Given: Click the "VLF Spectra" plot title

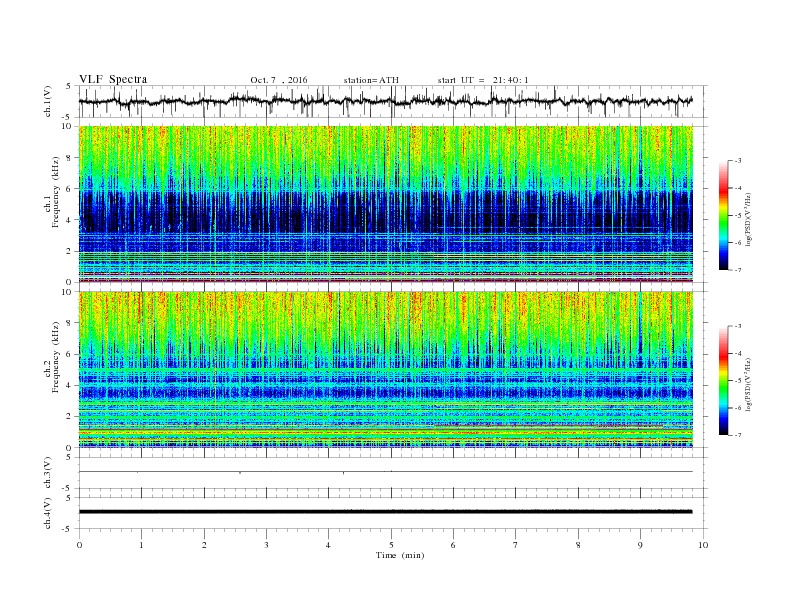Looking at the screenshot, I should coord(113,79).
